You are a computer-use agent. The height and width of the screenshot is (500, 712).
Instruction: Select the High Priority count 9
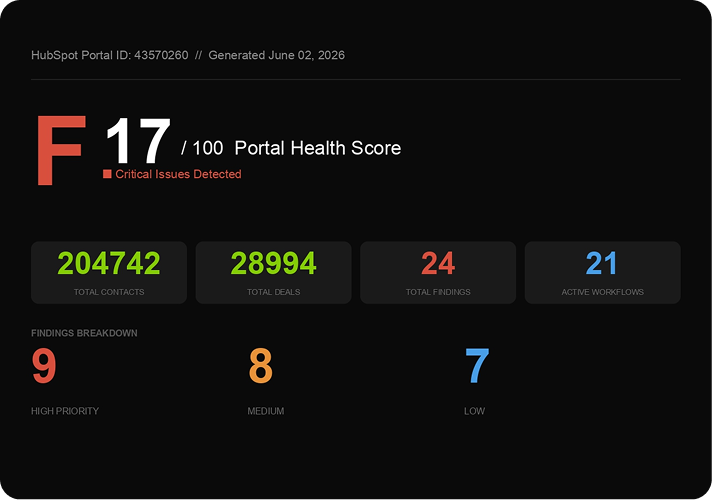[44, 366]
